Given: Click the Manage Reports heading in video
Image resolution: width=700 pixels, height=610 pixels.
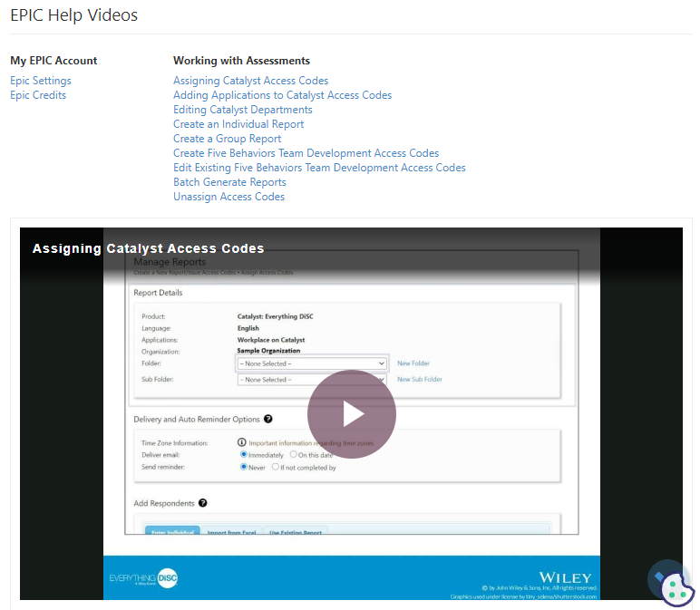Looking at the screenshot, I should (x=170, y=262).
